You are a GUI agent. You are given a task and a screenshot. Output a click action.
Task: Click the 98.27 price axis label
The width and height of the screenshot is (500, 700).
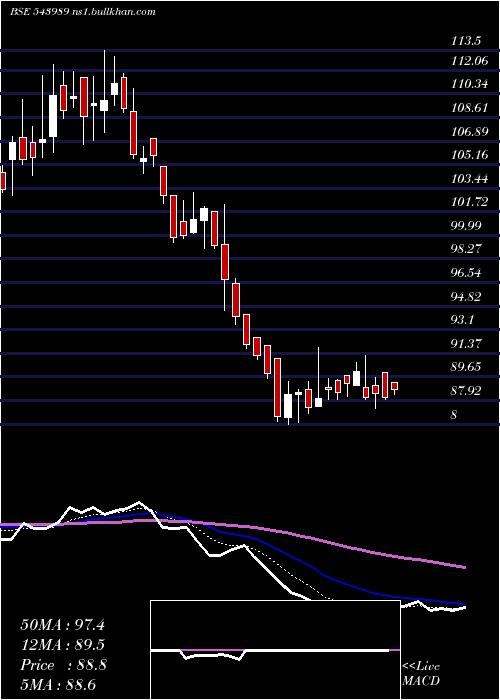(x=466, y=249)
